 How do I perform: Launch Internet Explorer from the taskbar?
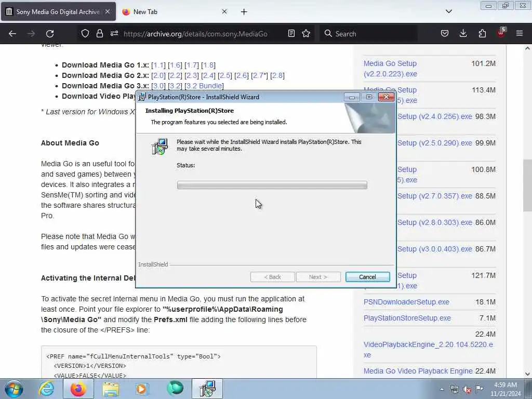point(46,389)
